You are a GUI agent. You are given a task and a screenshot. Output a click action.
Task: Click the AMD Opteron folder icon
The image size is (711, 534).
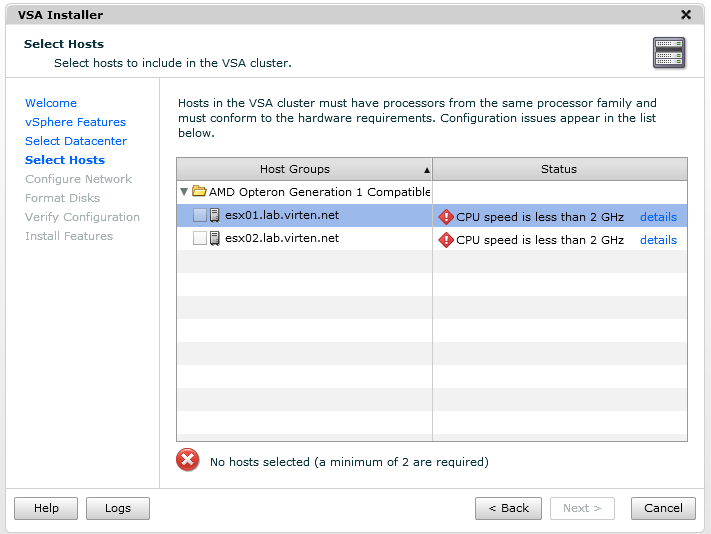(x=199, y=191)
